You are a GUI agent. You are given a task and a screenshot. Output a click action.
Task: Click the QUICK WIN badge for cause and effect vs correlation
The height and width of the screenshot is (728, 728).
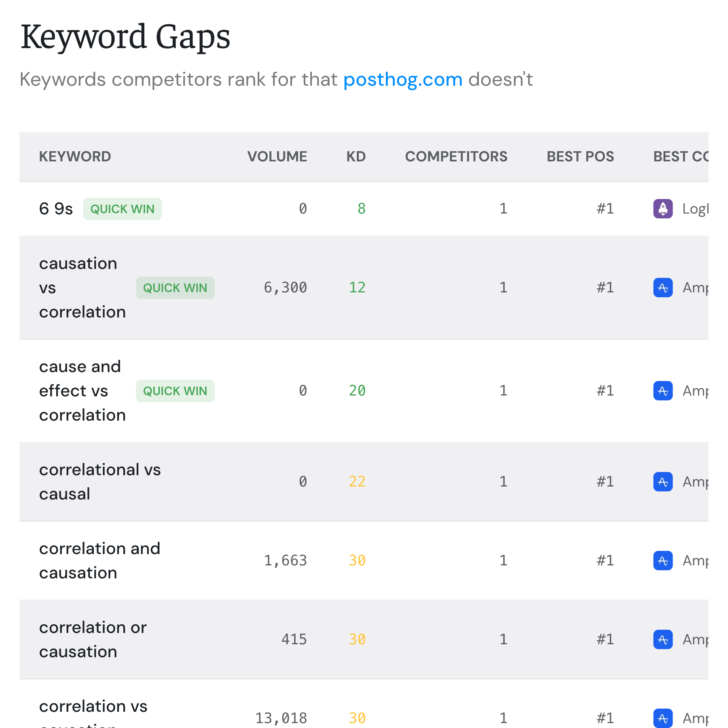point(175,391)
